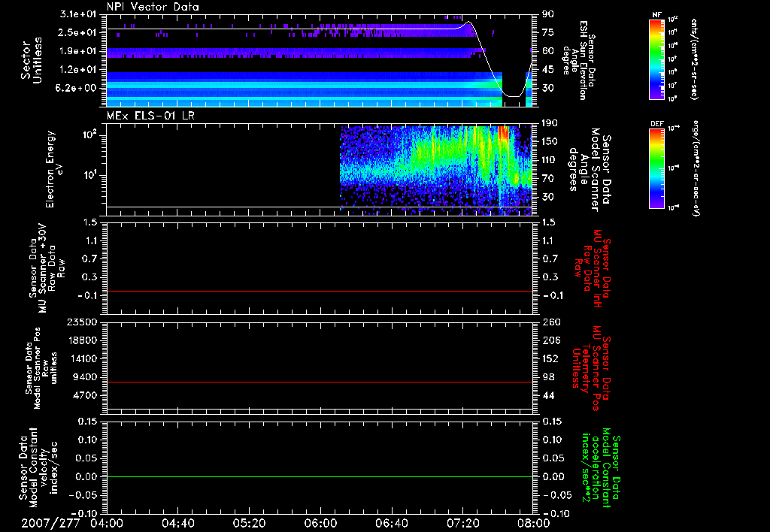Select the 'ESH Sun Elevation Angle' axis title
This screenshot has height=532, width=770.
(578, 60)
